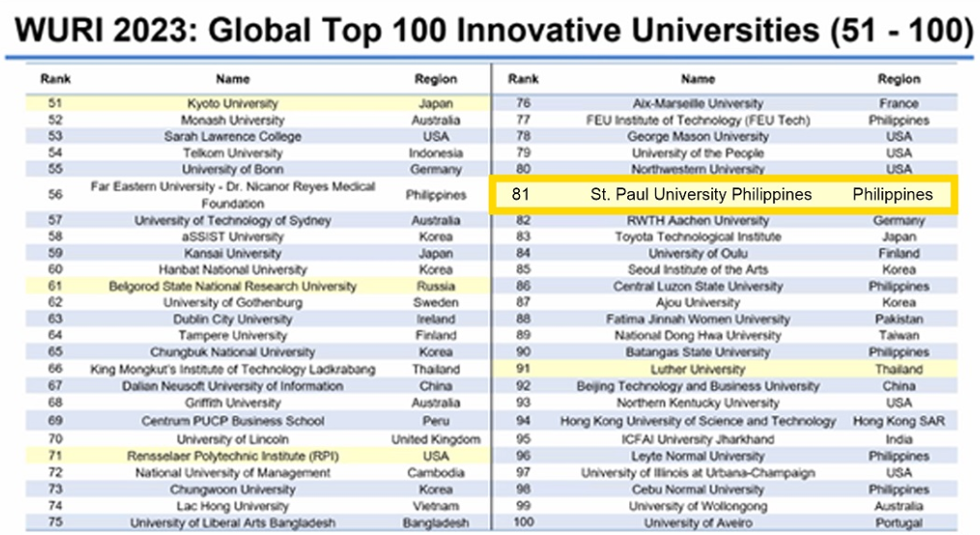980x535 pixels.
Task: Click 'Centrum PUCP Business School' entry
Action: (233, 421)
